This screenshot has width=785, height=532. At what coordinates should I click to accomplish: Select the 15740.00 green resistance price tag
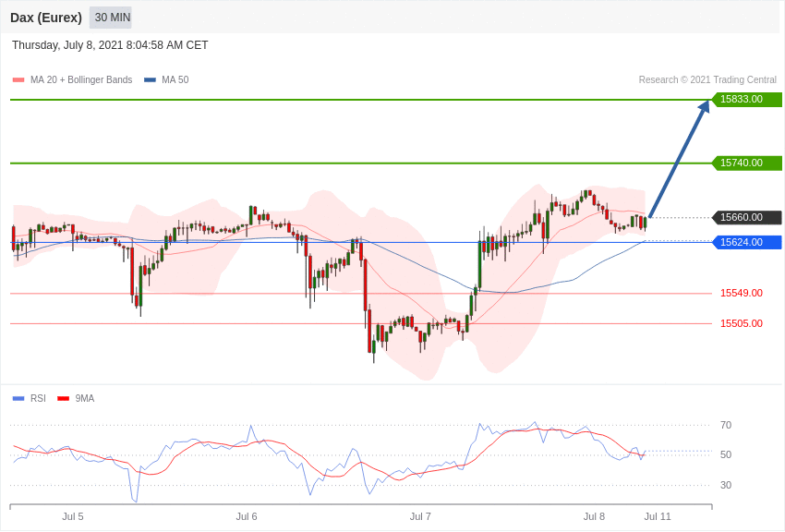point(746,163)
